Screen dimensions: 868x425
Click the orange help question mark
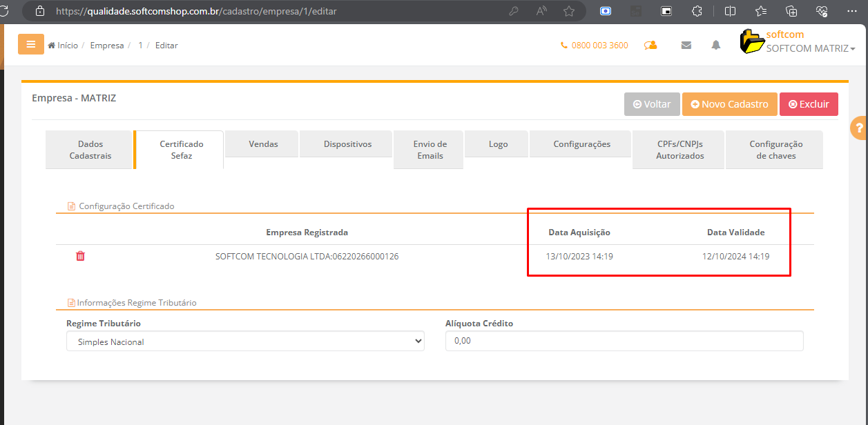pyautogui.click(x=859, y=128)
